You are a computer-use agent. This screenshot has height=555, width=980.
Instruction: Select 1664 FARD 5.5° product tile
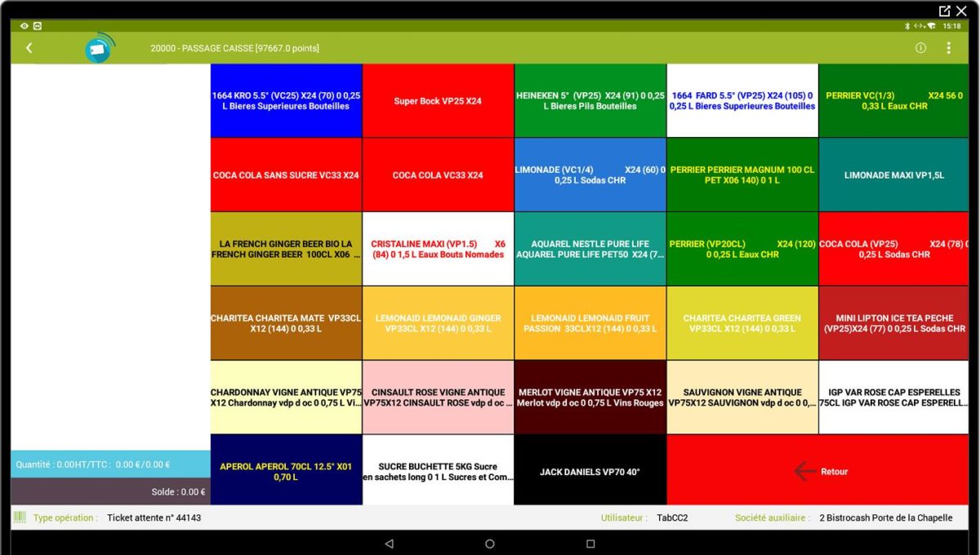coord(742,100)
